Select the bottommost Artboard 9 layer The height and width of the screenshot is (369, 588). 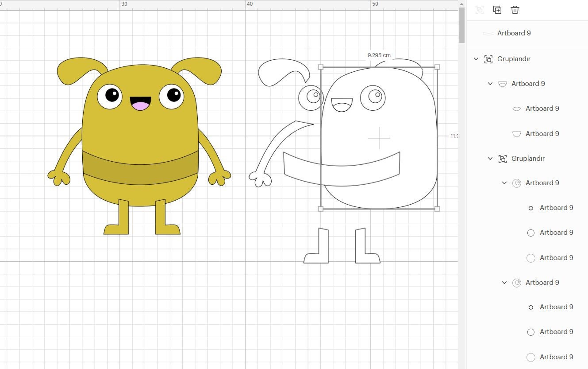tap(556, 357)
